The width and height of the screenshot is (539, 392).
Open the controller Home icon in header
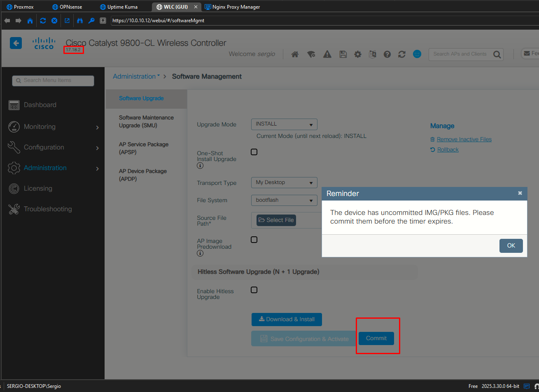(x=295, y=54)
